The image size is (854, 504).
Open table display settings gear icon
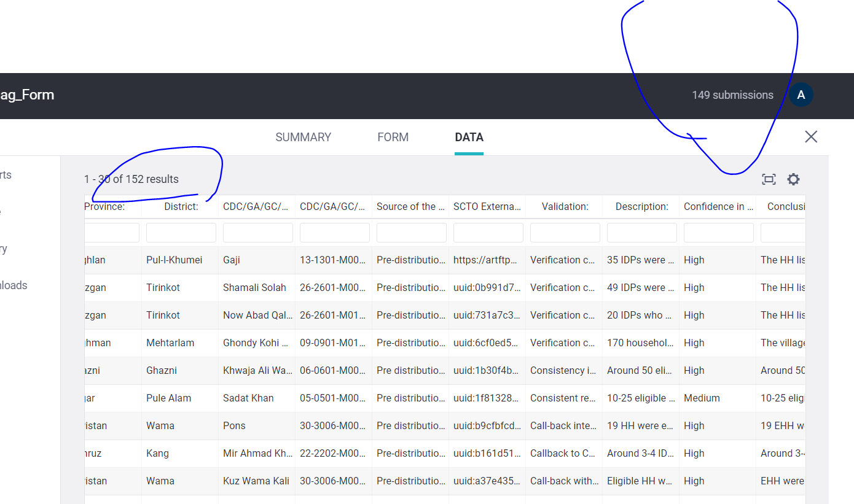[x=793, y=179]
